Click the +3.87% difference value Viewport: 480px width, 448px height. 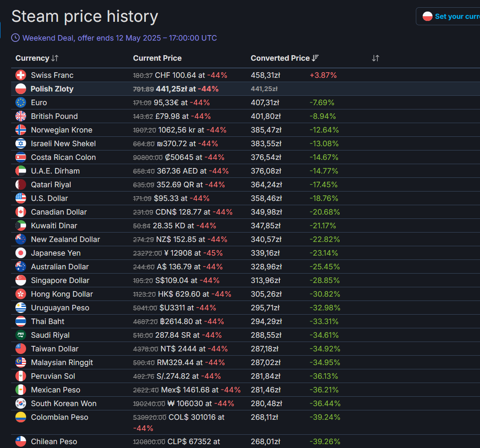[323, 75]
